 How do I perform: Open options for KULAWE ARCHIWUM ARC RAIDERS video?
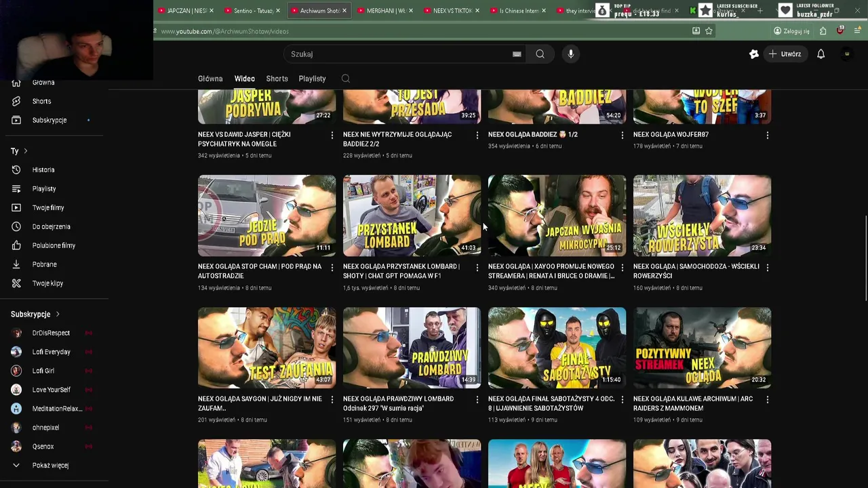coord(767,400)
